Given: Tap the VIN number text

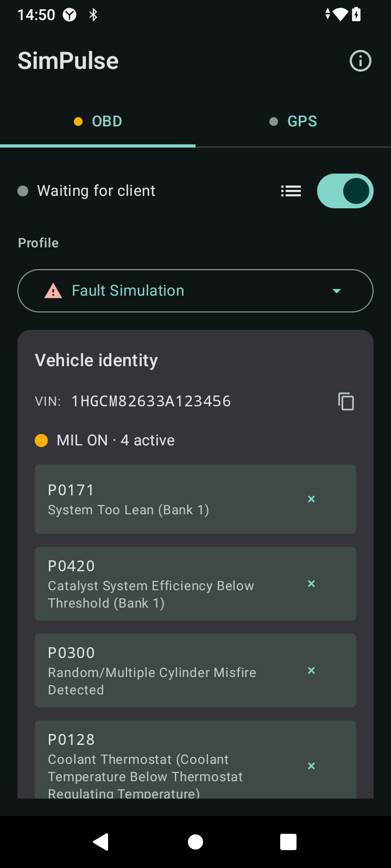Looking at the screenshot, I should click(151, 401).
